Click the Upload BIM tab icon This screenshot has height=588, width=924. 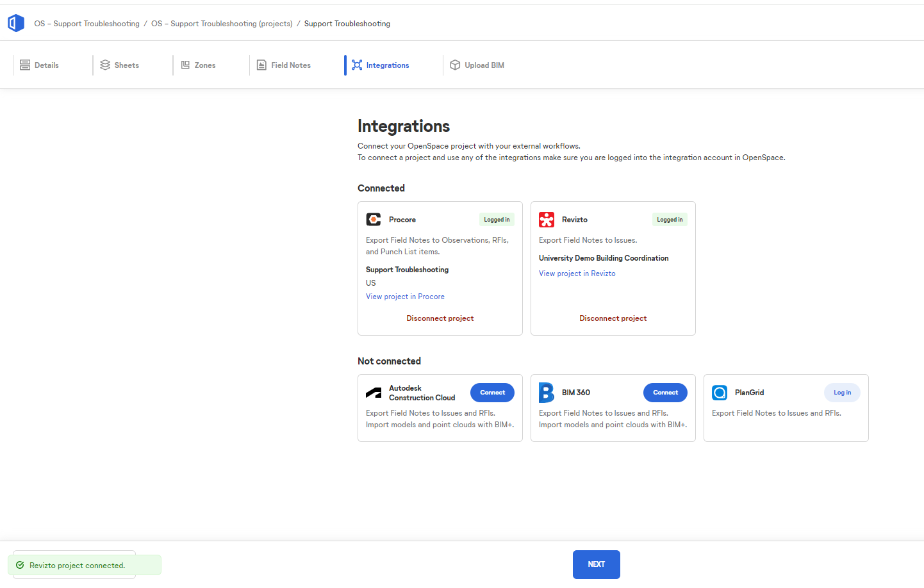coord(454,64)
